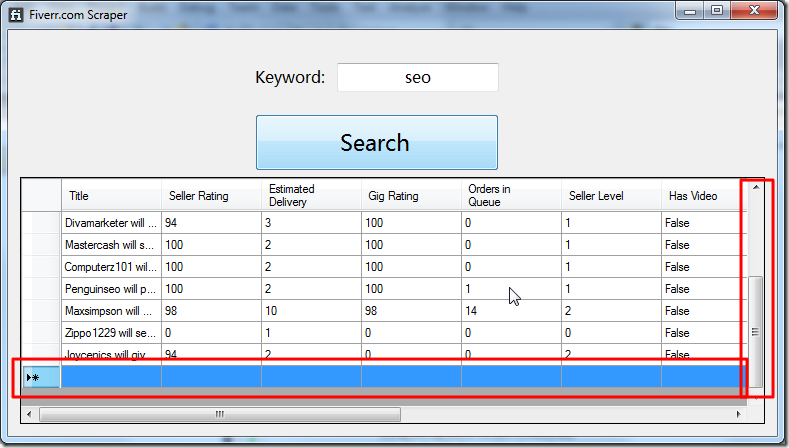Select Gig Rating 98 in Maxsimpson row

click(411, 311)
